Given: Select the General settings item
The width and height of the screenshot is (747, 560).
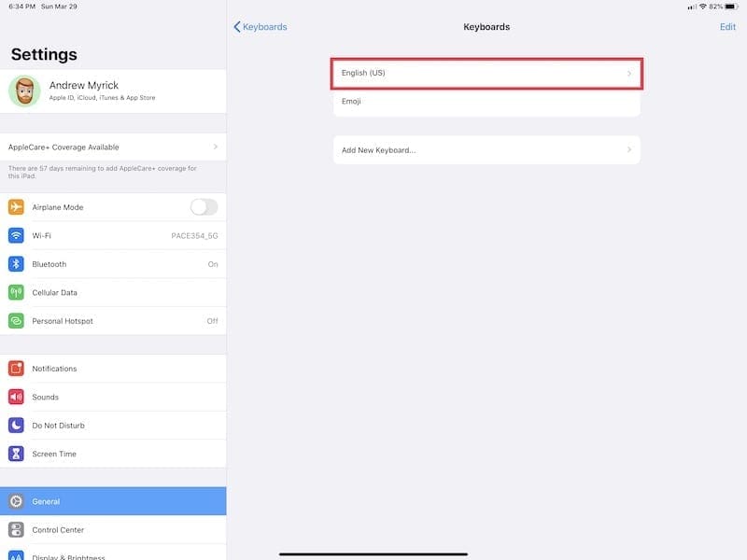Looking at the screenshot, I should [113, 501].
